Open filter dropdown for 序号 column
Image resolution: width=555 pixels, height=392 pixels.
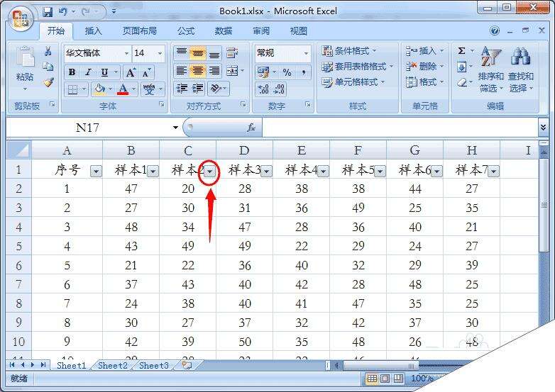tap(96, 172)
